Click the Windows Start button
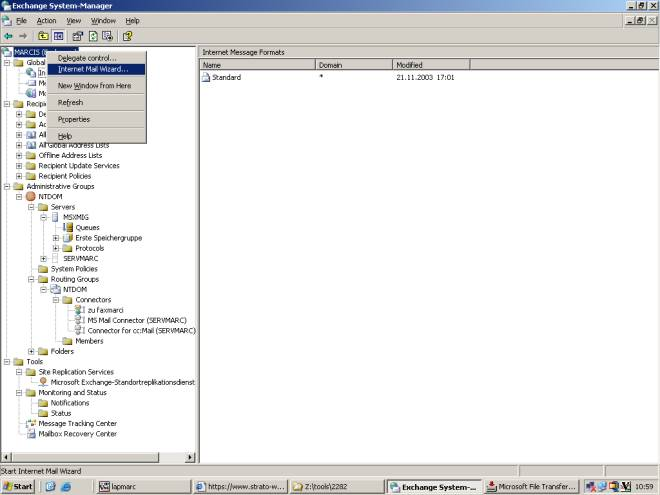This screenshot has height=495, width=660. click(x=18, y=486)
